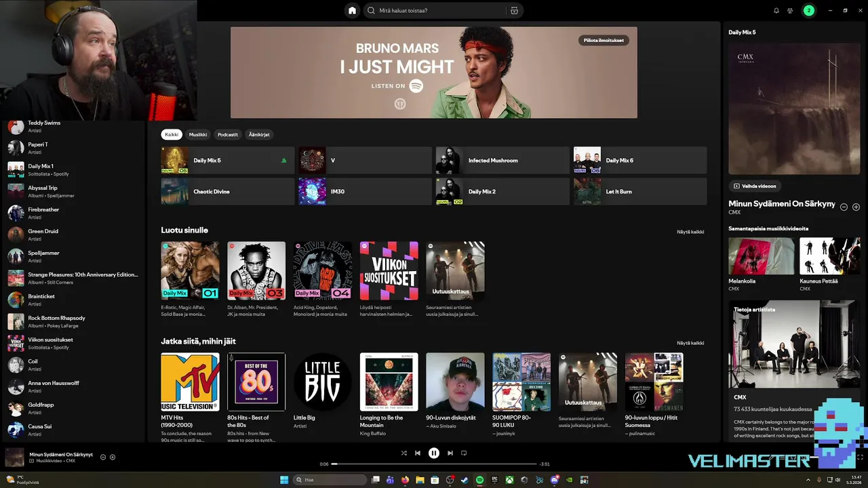
Task: Open Steam from the taskbar
Action: coord(465,480)
